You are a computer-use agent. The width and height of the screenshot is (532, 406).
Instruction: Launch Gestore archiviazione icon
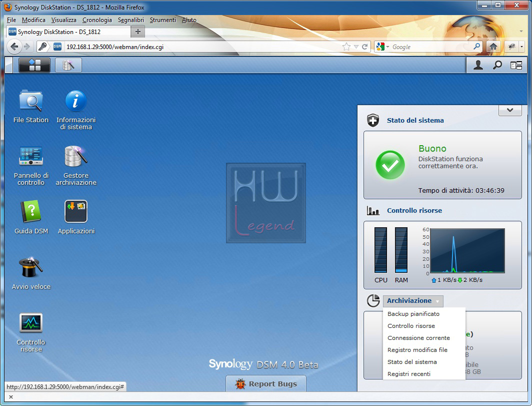(x=75, y=166)
